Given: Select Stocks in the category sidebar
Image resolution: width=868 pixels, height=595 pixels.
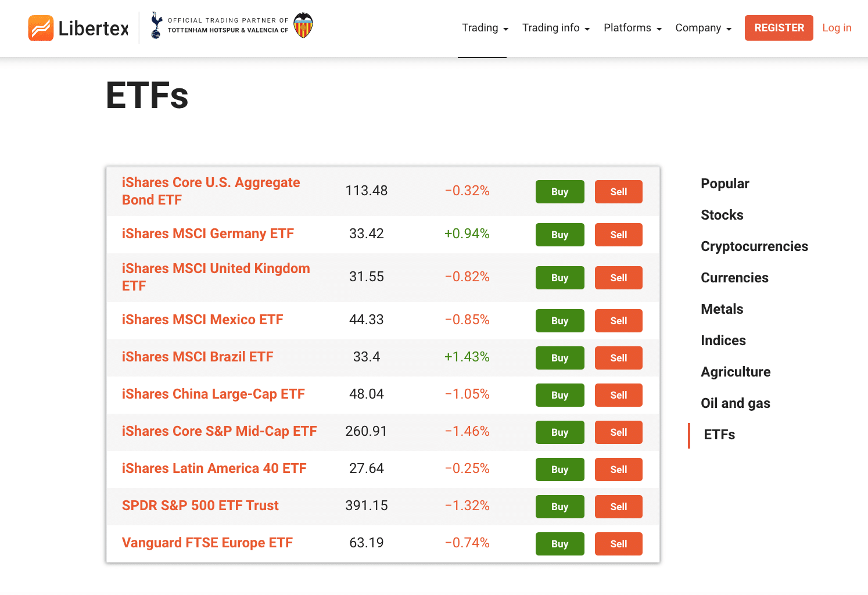Looking at the screenshot, I should click(x=722, y=215).
